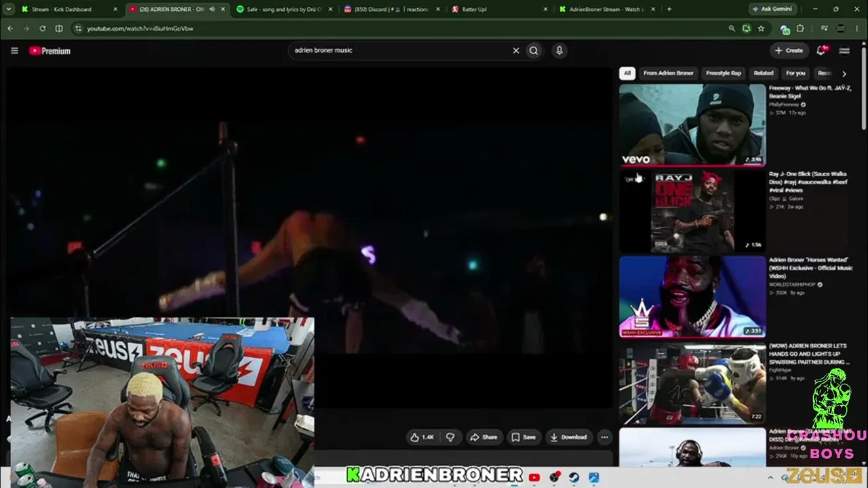Viewport: 868px width, 488px height.
Task: Filter by Freestyle Rap chip
Action: pos(724,73)
